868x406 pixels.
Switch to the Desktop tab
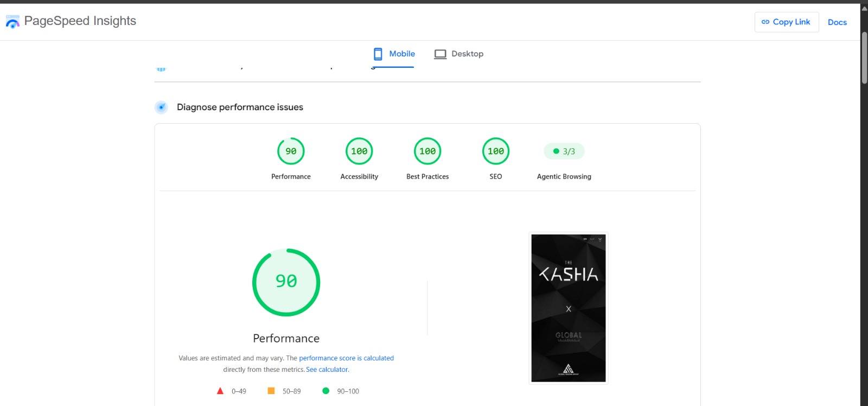tap(459, 54)
